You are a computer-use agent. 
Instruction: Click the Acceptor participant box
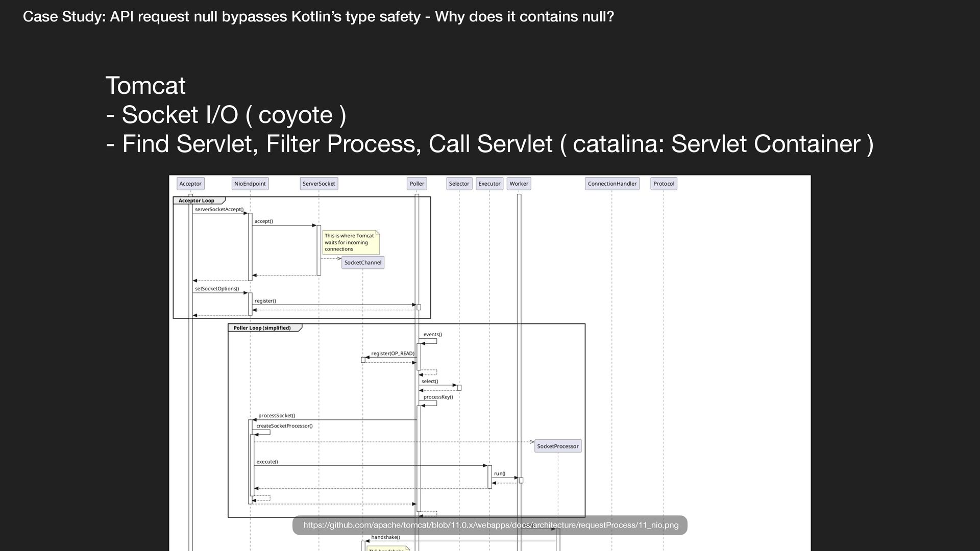click(190, 184)
